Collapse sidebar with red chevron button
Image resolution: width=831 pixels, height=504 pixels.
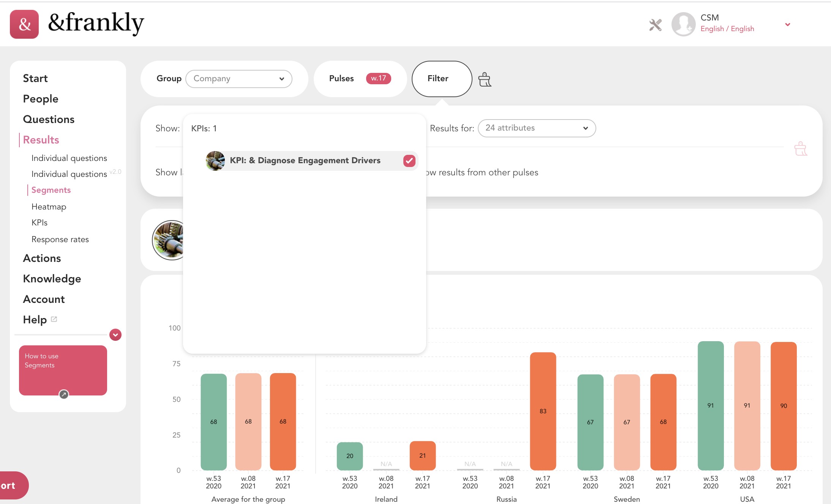coord(115,335)
